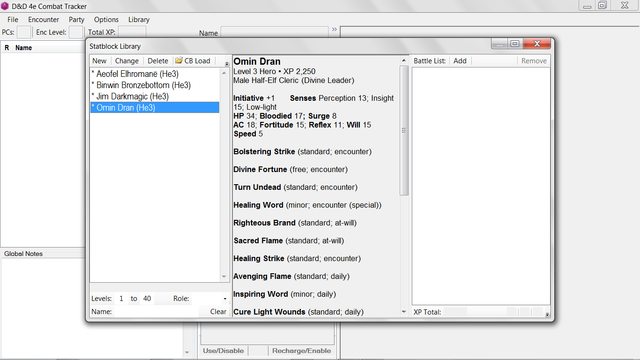Click New in Statblock Library toolbar
This screenshot has width=640, height=360.
[99, 61]
